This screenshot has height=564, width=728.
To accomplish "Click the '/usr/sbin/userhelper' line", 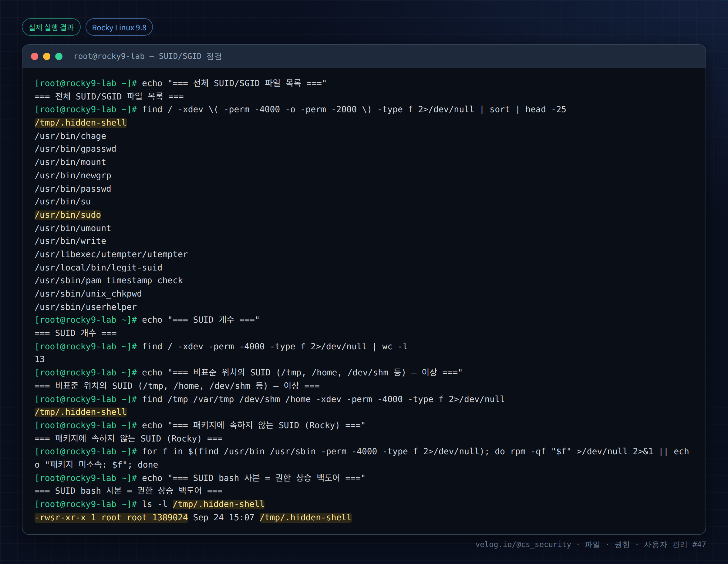I will 86,307.
